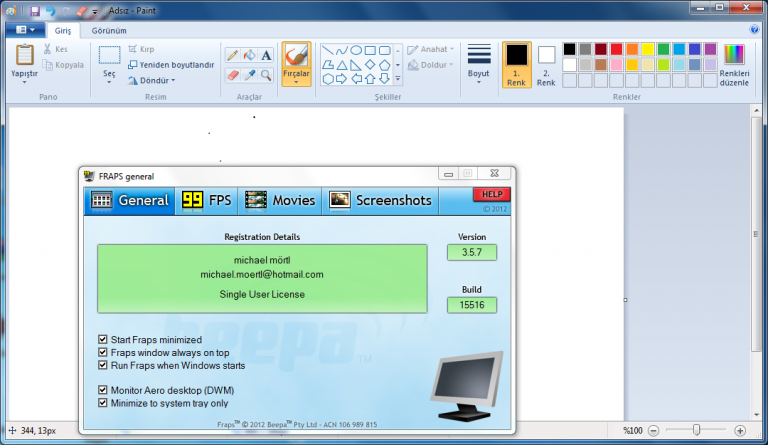Select the Pencil tool
This screenshot has height=445, width=768.
pyautogui.click(x=232, y=55)
